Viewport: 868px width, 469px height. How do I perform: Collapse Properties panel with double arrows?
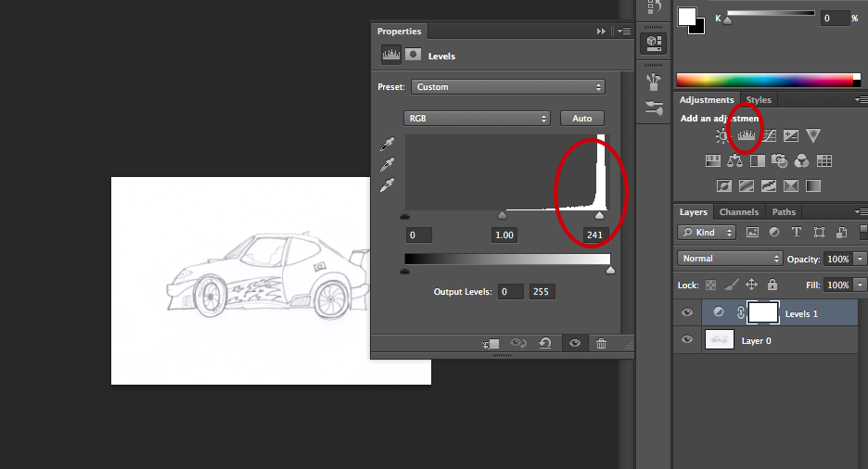click(601, 31)
